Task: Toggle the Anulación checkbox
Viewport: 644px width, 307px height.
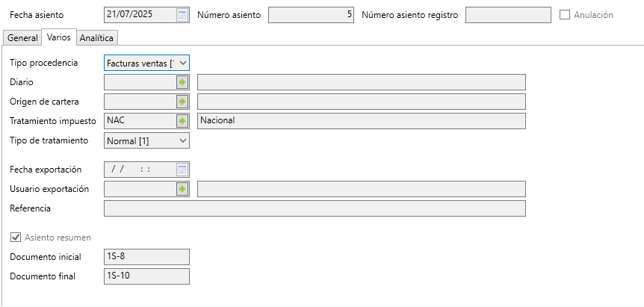Action: [565, 15]
